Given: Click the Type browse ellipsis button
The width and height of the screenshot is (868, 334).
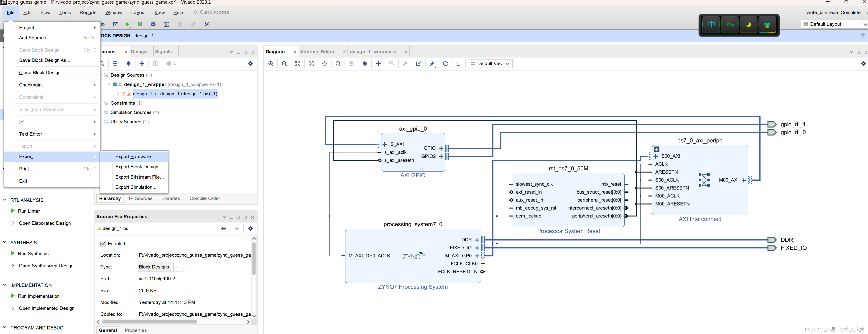Looking at the screenshot, I should [178, 267].
